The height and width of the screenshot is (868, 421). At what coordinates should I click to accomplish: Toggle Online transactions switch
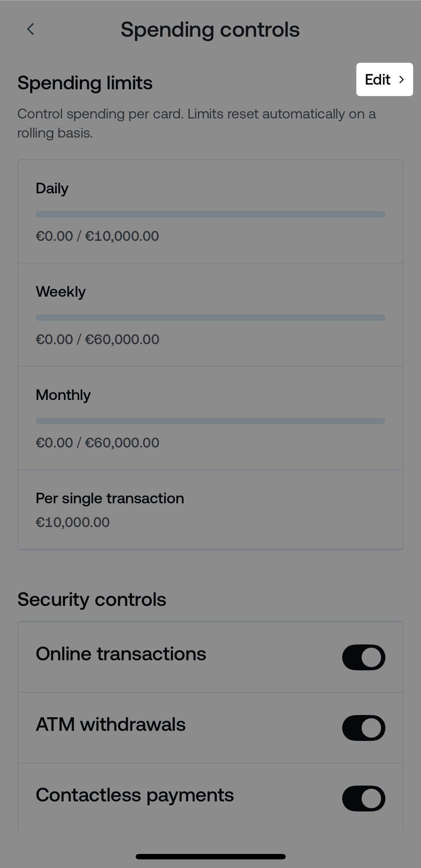[x=363, y=657]
